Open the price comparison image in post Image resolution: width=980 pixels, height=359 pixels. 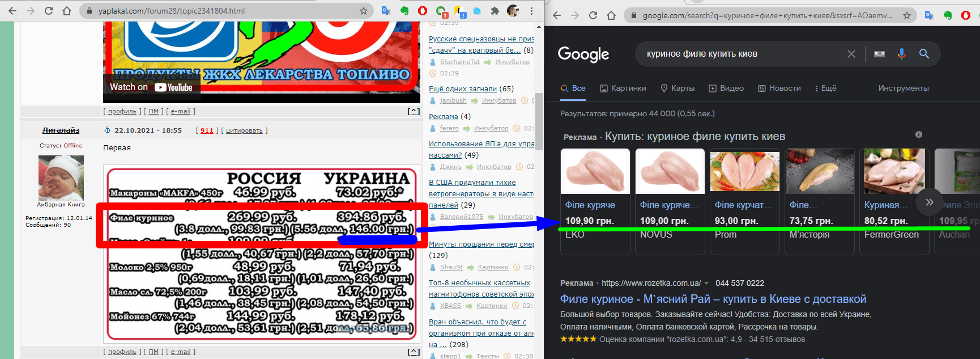[x=262, y=254]
